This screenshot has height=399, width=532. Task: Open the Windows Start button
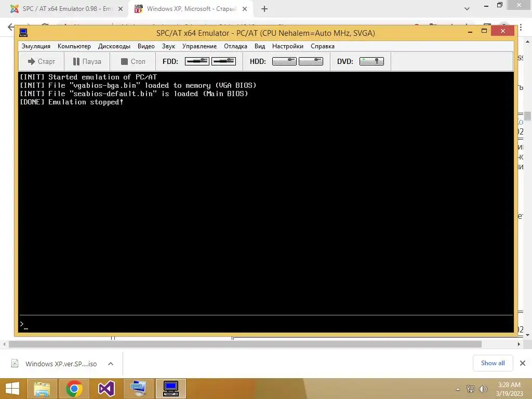tap(12, 389)
